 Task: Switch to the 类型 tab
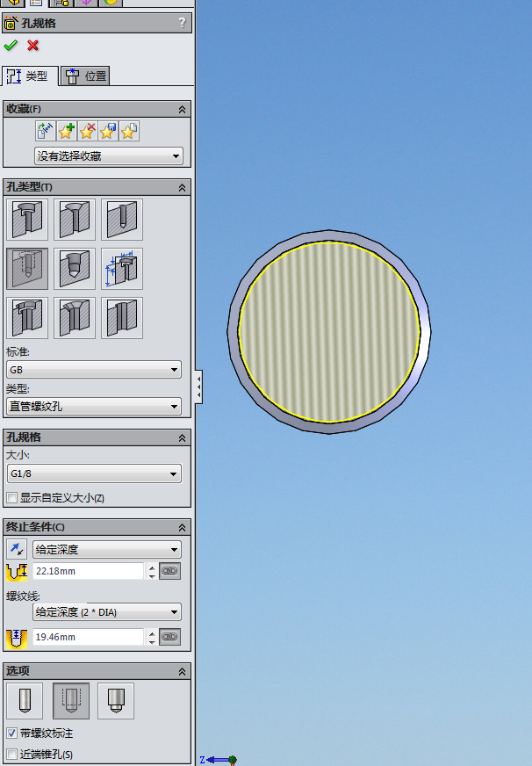coord(30,76)
